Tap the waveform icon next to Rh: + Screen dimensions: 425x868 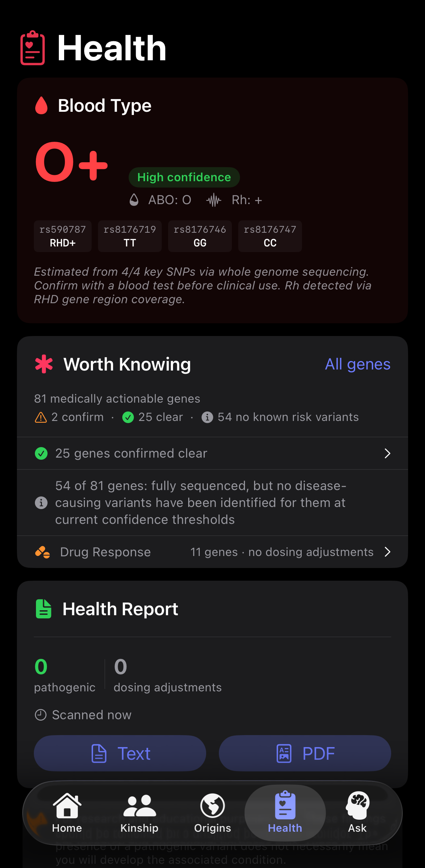213,200
